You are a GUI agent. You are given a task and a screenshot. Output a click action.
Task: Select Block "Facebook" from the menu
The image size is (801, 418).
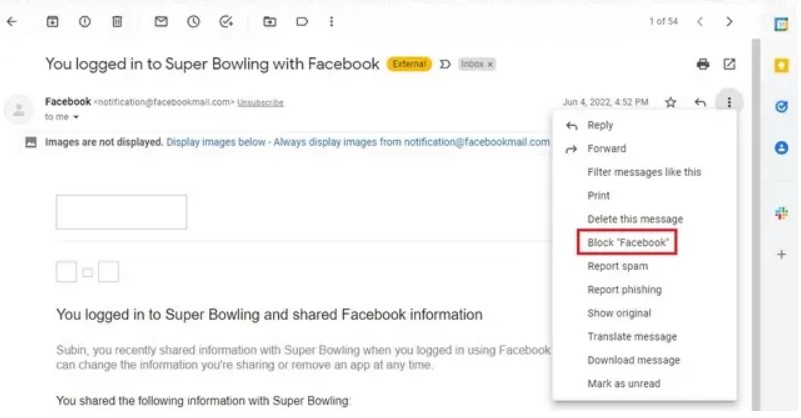[628, 243]
